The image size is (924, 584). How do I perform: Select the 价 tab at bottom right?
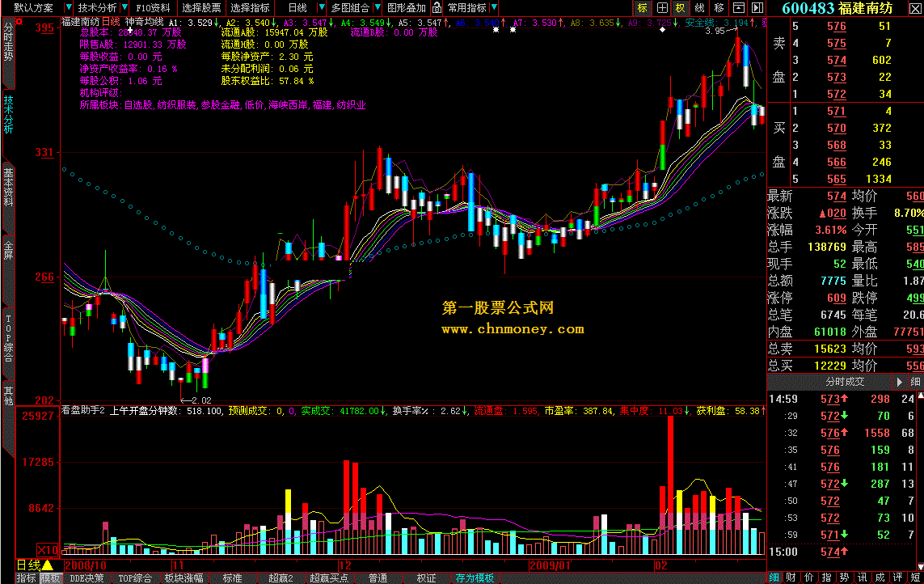tap(809, 578)
